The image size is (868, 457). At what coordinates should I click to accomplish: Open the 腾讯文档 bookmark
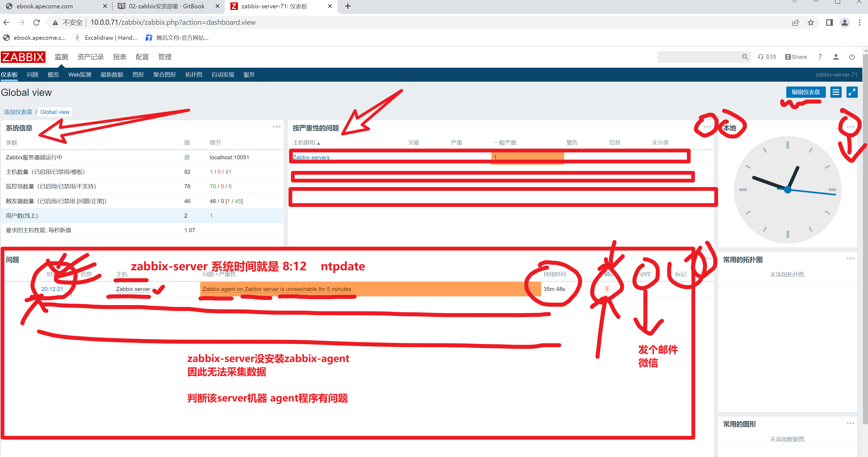177,38
